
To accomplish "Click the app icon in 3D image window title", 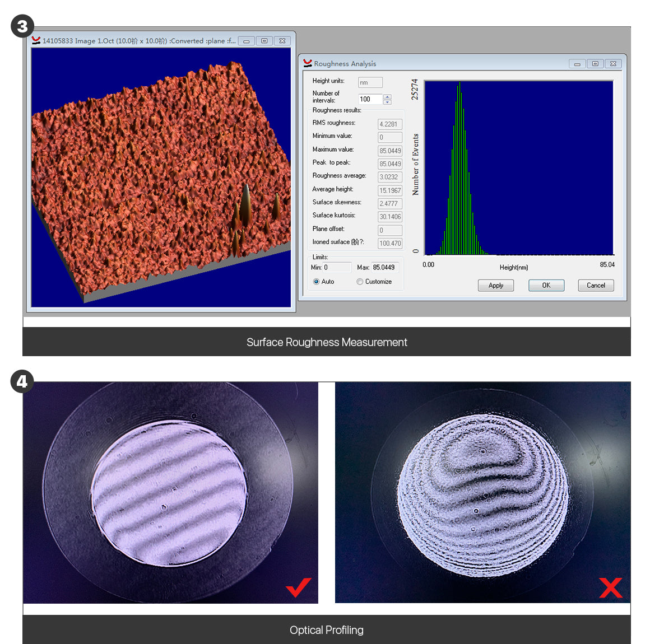I will (x=36, y=40).
